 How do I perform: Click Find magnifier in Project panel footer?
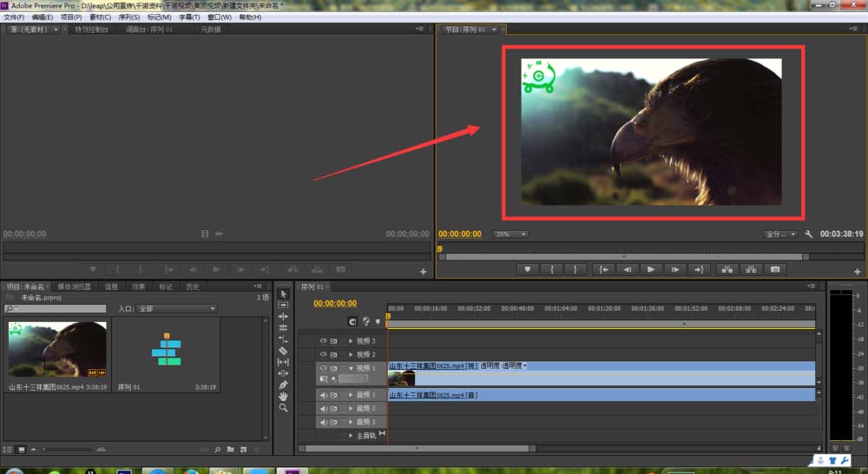[217, 450]
